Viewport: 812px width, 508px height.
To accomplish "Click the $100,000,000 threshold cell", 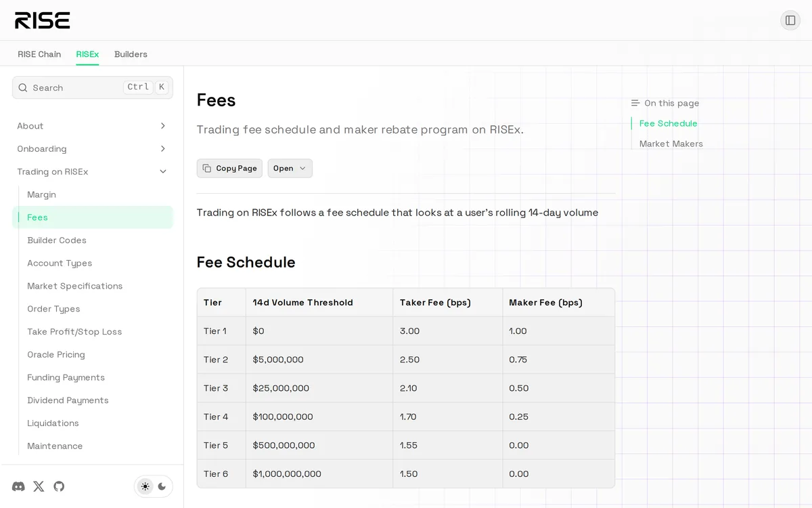I will pyautogui.click(x=319, y=417).
